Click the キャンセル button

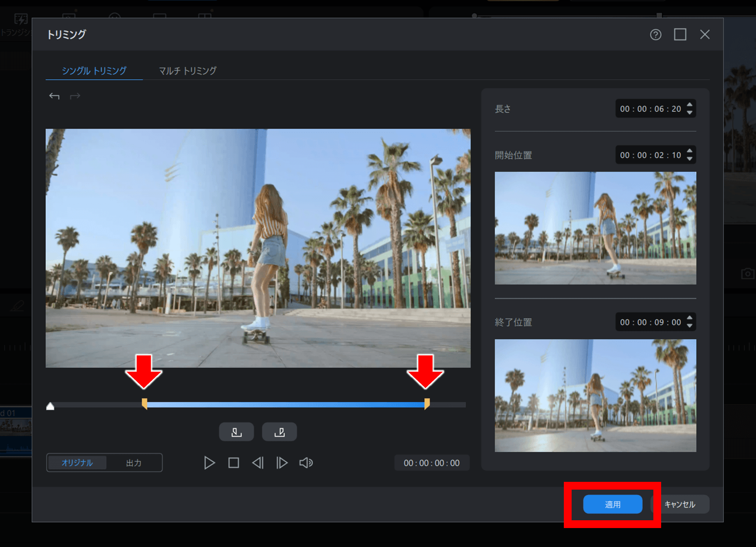(x=680, y=504)
